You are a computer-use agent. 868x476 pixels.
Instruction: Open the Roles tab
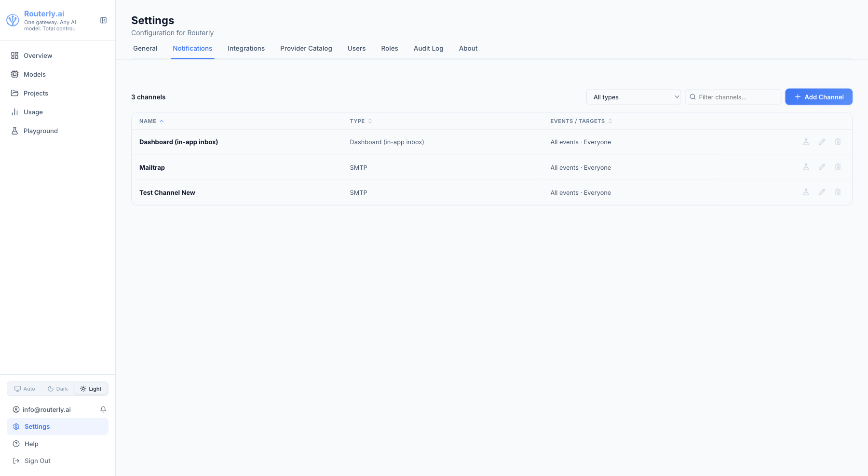click(390, 48)
